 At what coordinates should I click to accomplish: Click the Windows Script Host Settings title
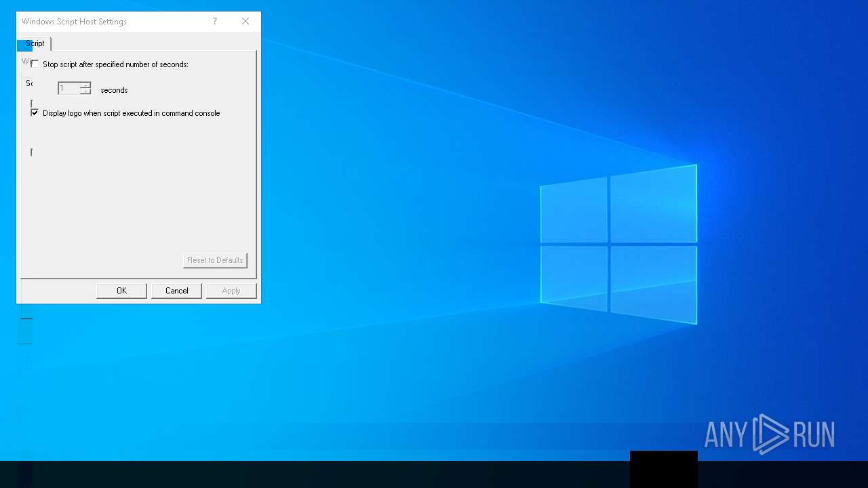[x=74, y=22]
